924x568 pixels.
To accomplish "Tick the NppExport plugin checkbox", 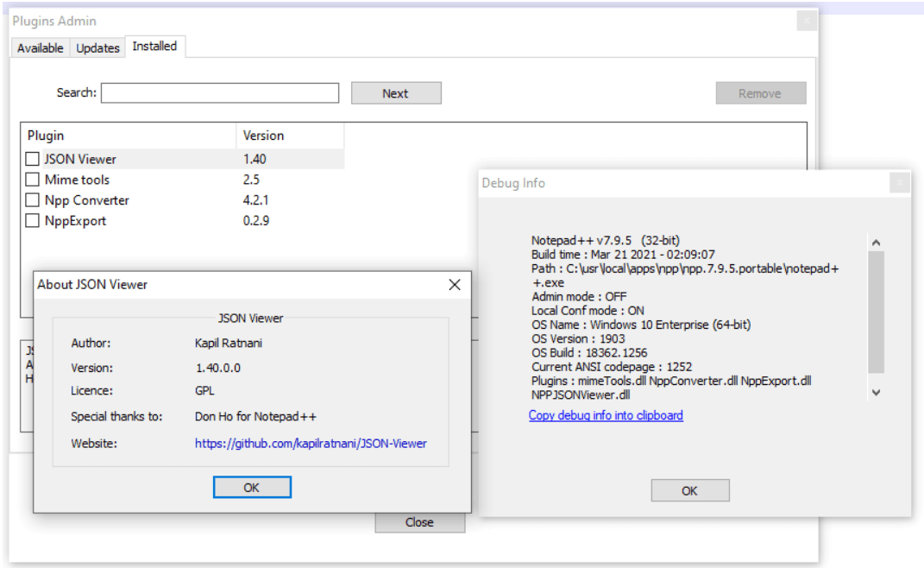I will point(32,221).
